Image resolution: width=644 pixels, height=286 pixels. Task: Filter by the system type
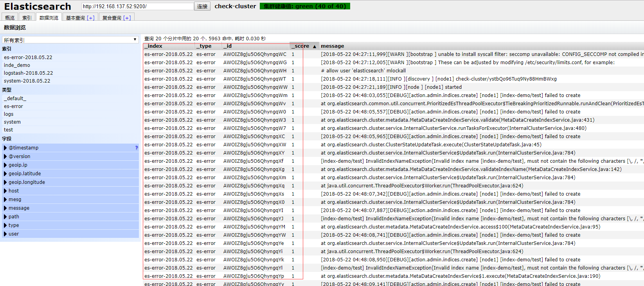(12, 122)
